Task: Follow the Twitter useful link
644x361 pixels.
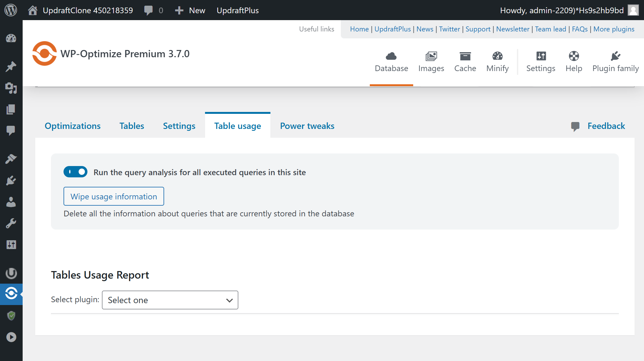Action: pyautogui.click(x=449, y=29)
